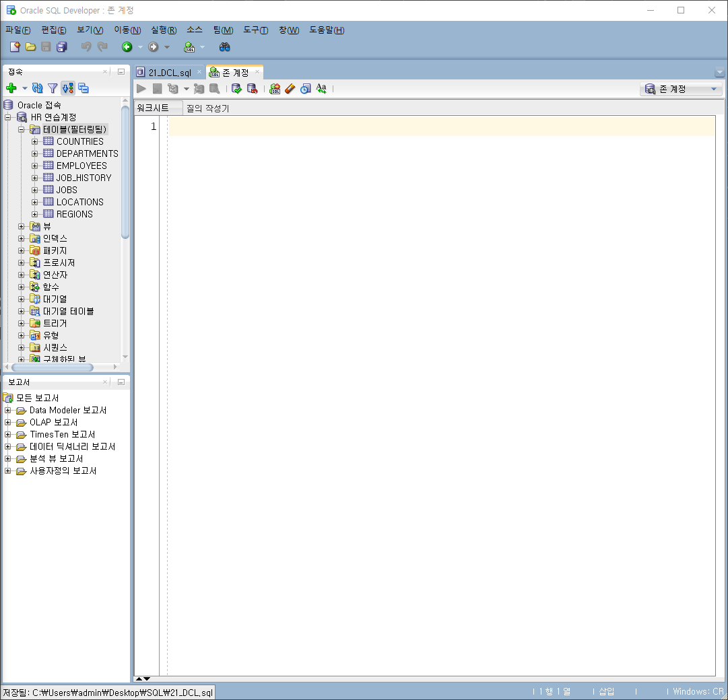
Task: Expand the 인덱스 folder
Action: coord(22,238)
